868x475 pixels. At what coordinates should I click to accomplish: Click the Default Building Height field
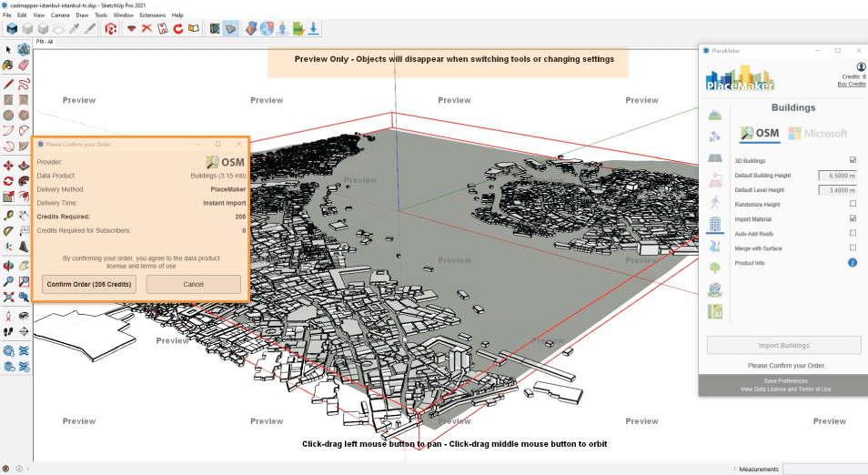pos(838,176)
